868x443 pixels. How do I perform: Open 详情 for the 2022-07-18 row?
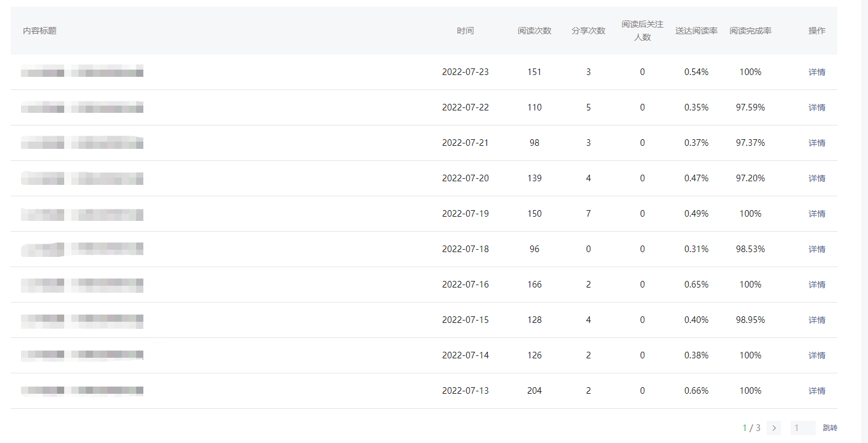[816, 249]
